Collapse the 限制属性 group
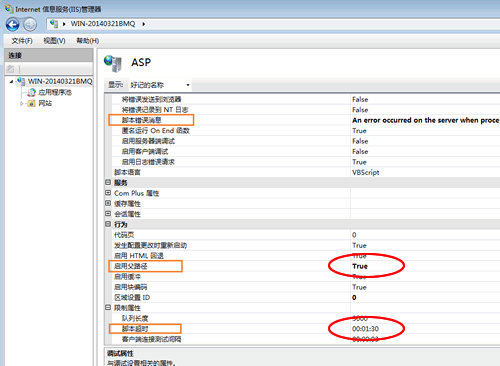The height and width of the screenshot is (366, 500). click(x=108, y=307)
